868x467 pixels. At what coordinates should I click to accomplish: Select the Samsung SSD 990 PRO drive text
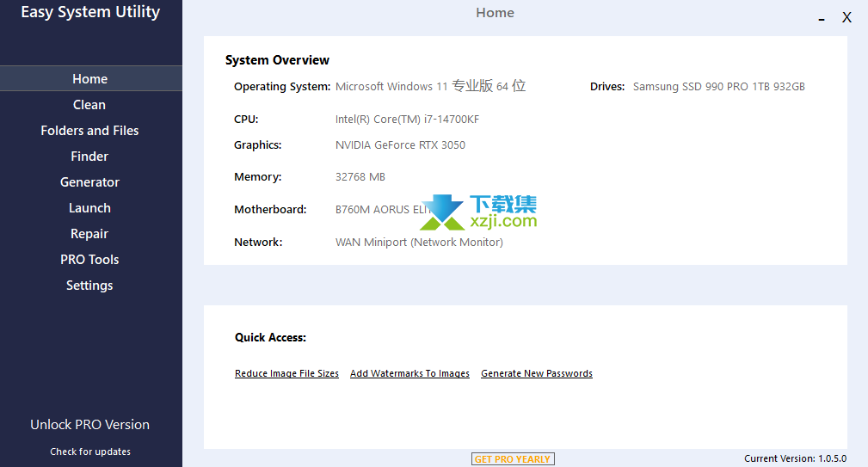point(718,86)
